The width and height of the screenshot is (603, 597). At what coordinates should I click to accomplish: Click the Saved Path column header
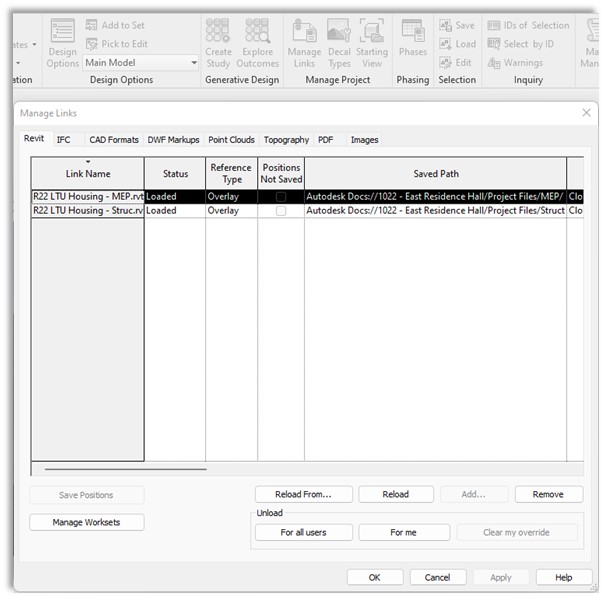pos(436,173)
